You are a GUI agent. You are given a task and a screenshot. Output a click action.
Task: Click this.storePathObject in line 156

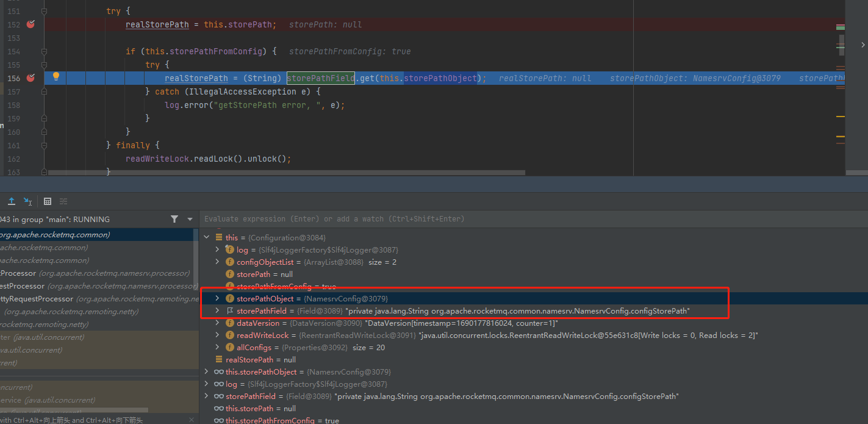[x=428, y=78]
